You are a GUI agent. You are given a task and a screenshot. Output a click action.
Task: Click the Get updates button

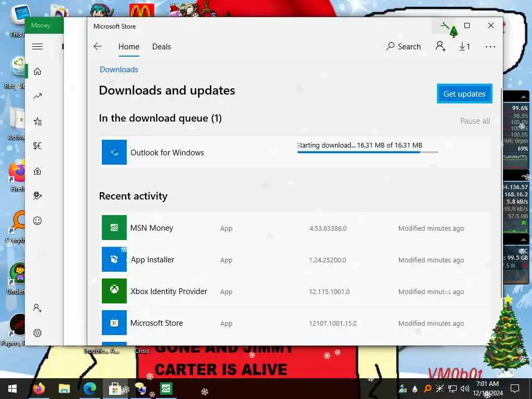point(464,94)
